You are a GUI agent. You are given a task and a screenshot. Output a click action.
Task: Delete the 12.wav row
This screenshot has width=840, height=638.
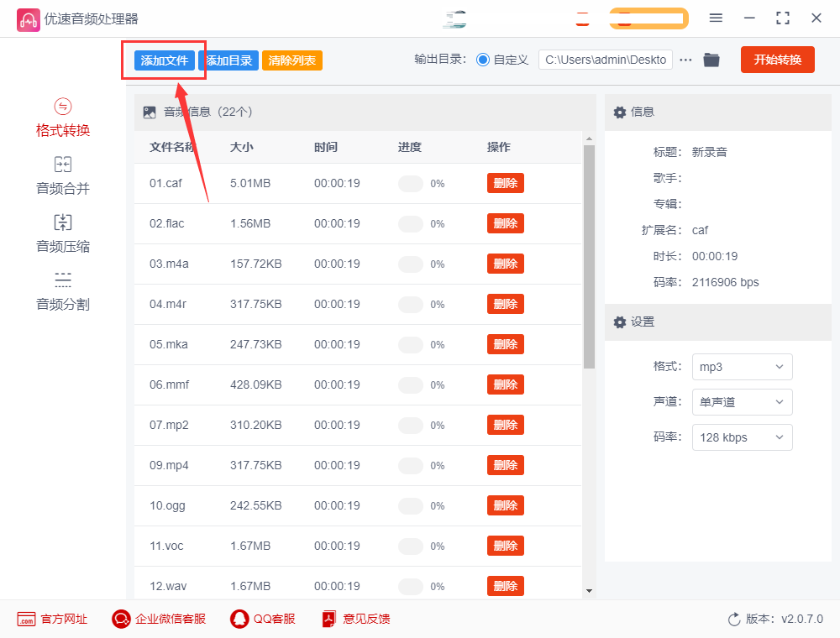click(x=505, y=586)
